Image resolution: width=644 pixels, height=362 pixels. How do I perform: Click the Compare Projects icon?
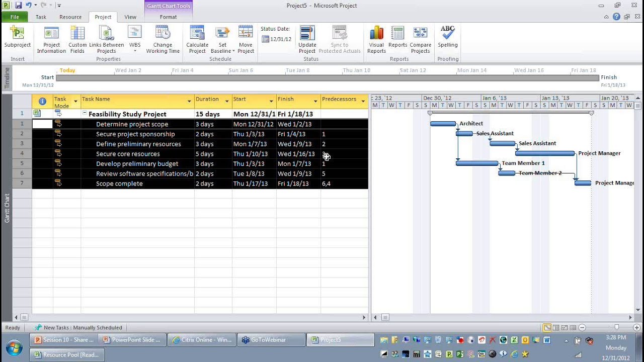coord(420,33)
